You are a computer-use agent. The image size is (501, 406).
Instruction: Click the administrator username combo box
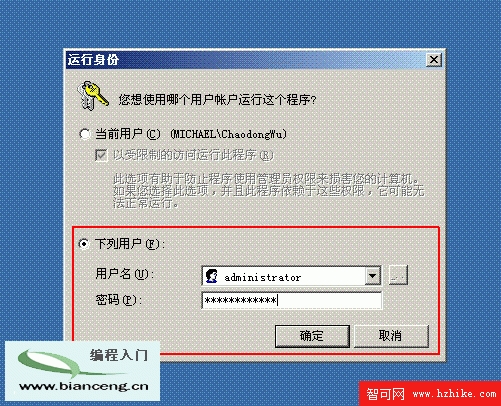click(x=292, y=276)
